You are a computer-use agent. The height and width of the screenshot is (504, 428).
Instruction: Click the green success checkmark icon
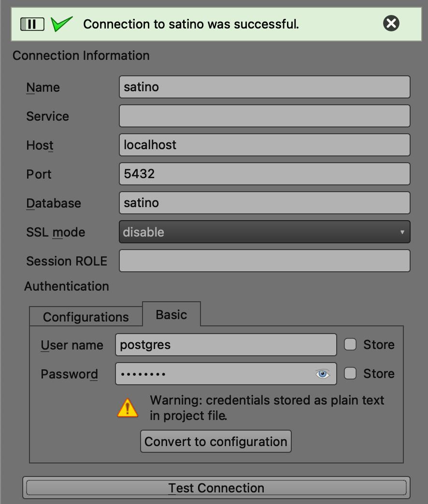62,24
